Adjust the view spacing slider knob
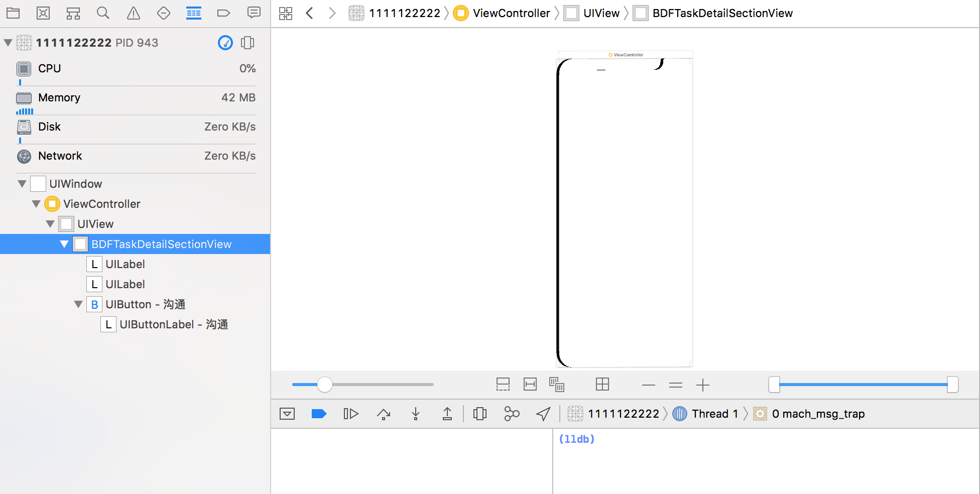This screenshot has width=980, height=494. point(325,385)
